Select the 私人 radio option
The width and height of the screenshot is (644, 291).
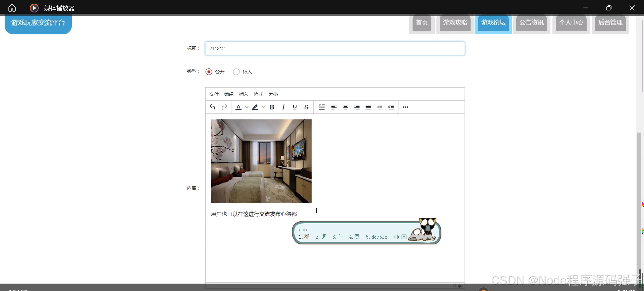click(x=236, y=72)
